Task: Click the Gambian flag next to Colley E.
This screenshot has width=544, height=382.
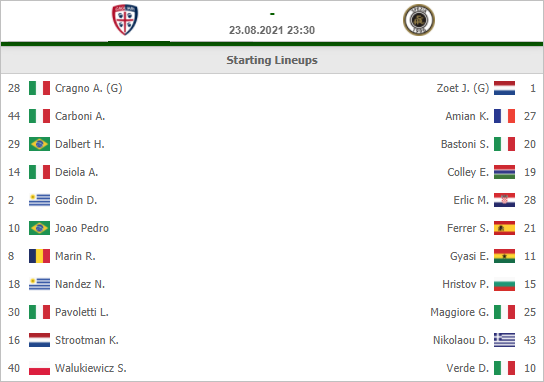Action: [504, 172]
